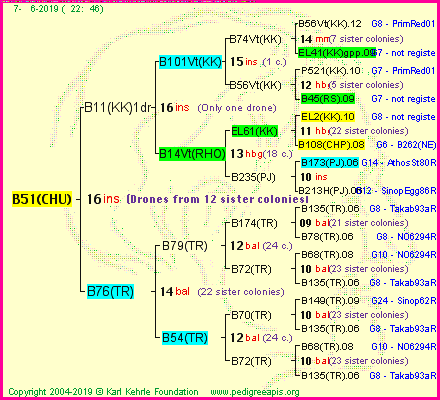440x400 pixels.
Task: Click '14 bal (22 sister colonies)' text
Action: click(222, 292)
